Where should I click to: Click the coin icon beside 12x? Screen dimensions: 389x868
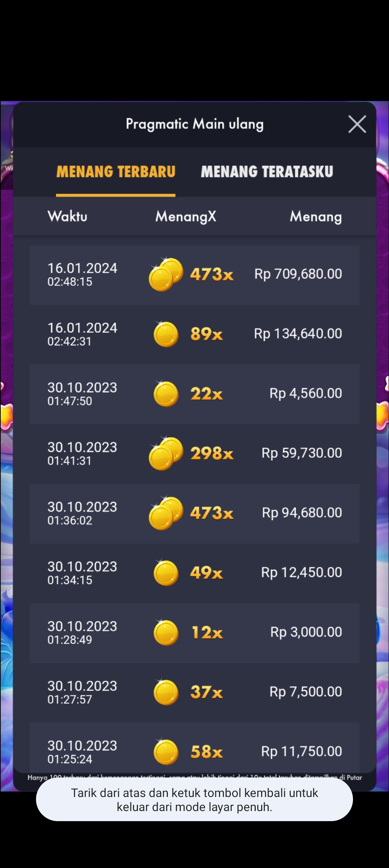click(166, 633)
